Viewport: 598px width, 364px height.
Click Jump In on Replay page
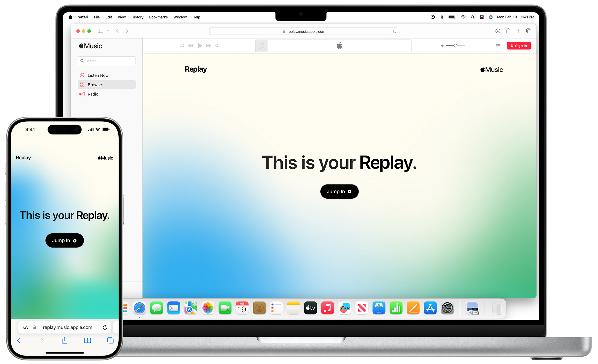[x=339, y=191]
